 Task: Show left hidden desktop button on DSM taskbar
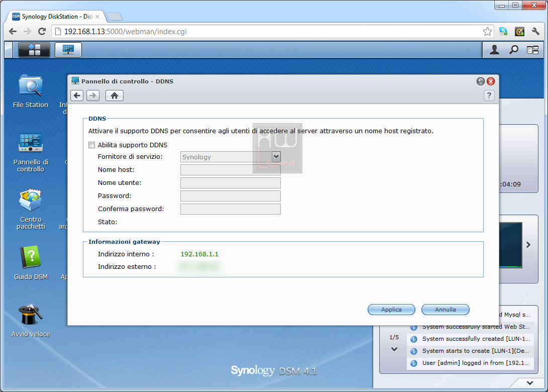click(x=9, y=50)
